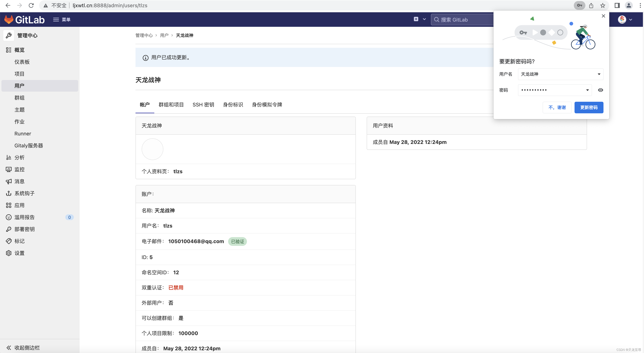Click the 部署密钥 key icon
This screenshot has height=353, width=644.
tap(9, 229)
